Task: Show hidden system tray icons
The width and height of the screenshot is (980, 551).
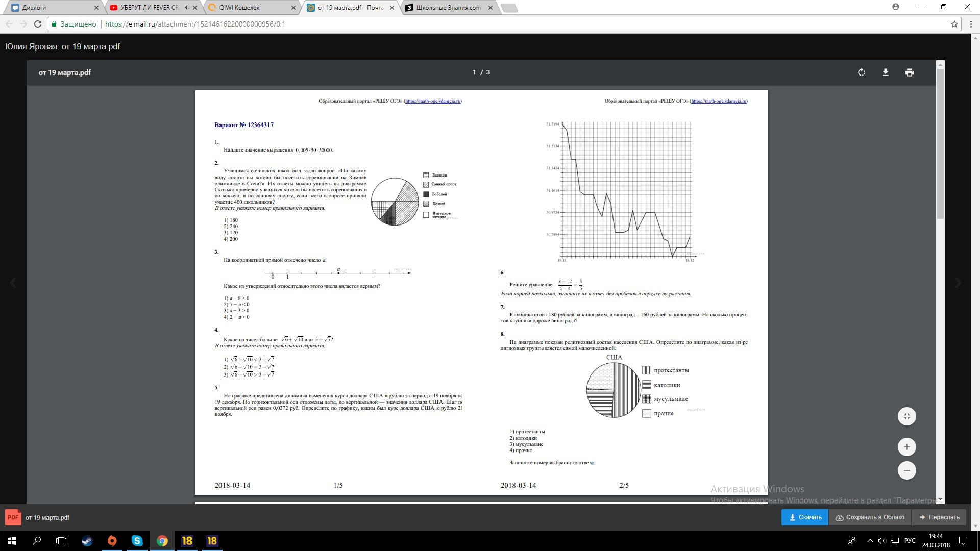Action: (x=870, y=541)
